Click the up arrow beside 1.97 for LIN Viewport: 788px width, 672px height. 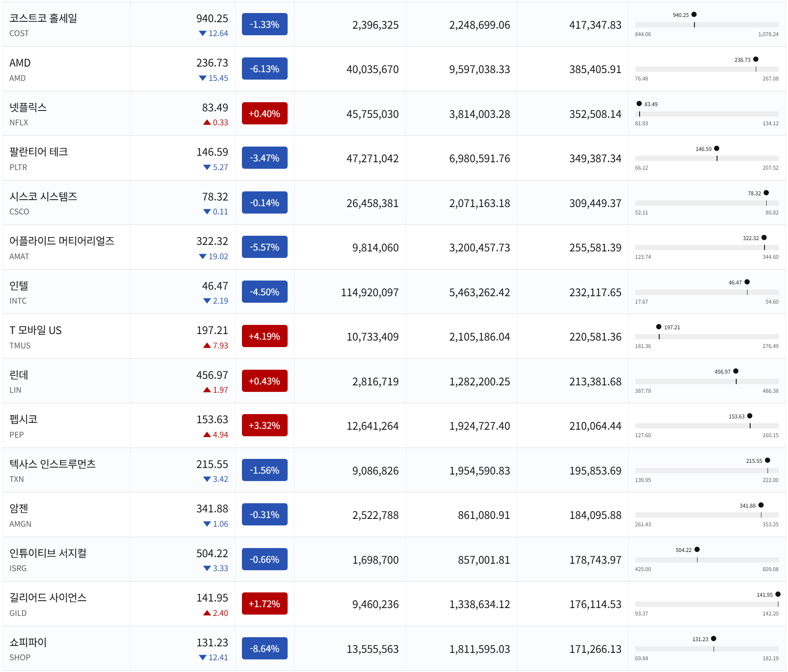pos(207,390)
